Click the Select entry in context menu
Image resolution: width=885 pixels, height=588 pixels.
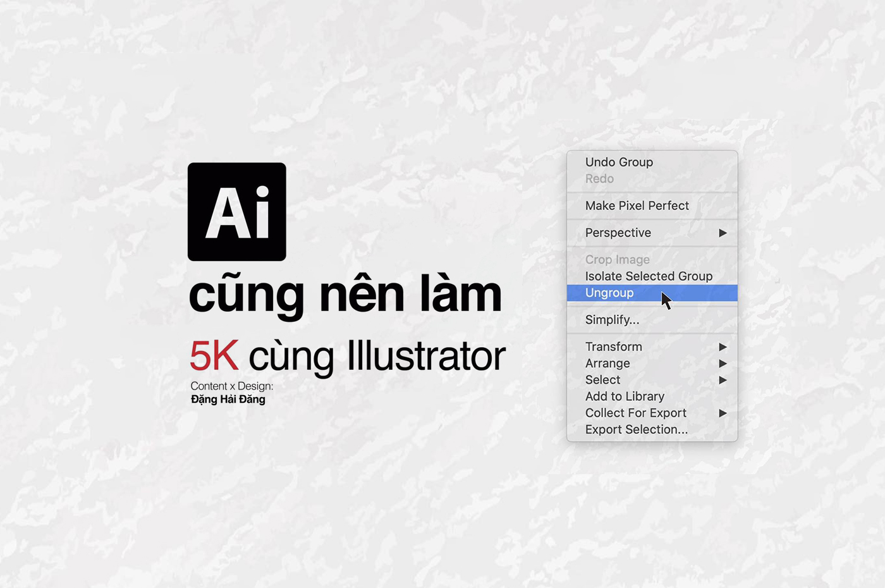coord(602,380)
